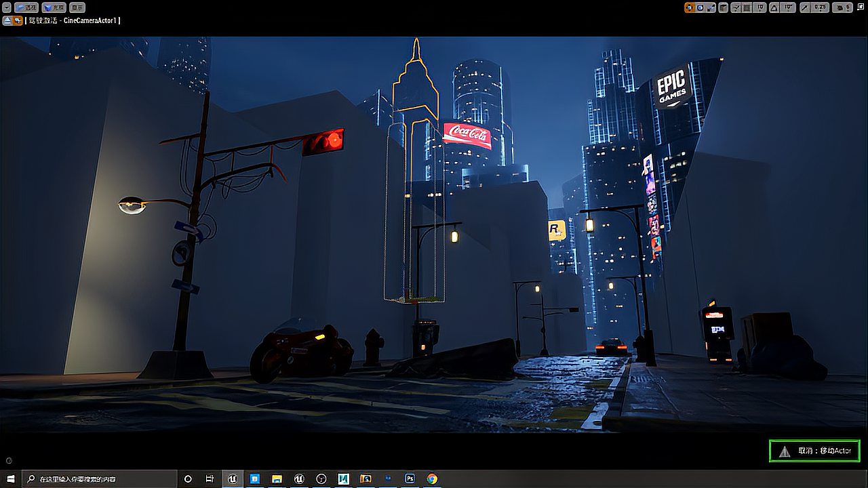Select the scale transform gizmo tool
This screenshot has height=488, width=868.
click(710, 7)
